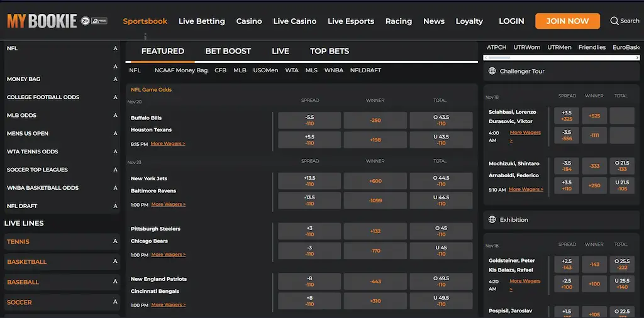Switch to the LIVE tab
Viewport: 644px width, 318px height.
[x=280, y=52]
